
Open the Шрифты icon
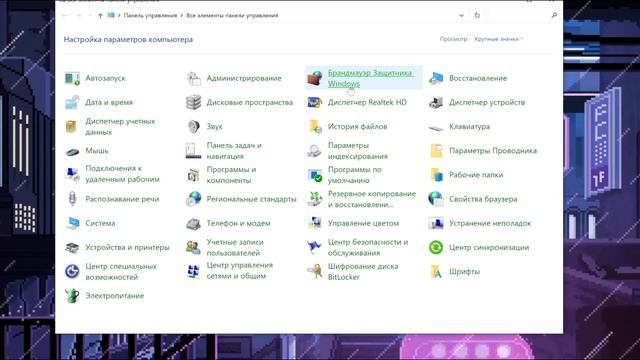tap(436, 271)
